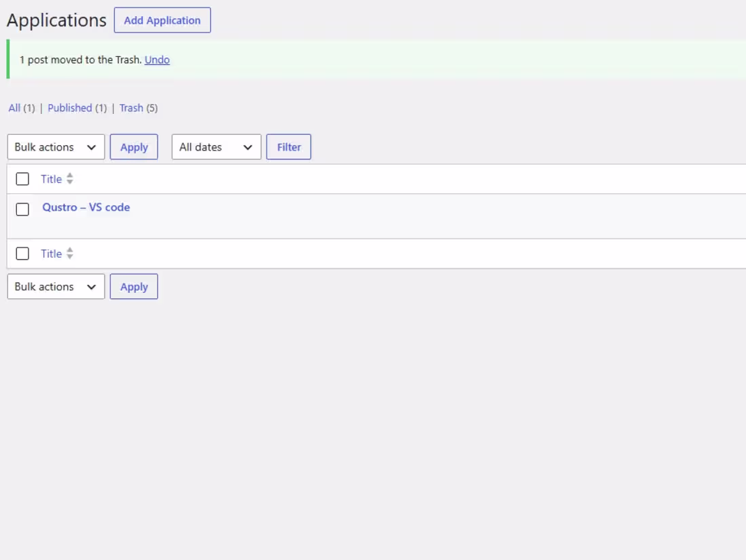This screenshot has width=746, height=560.
Task: Expand the All dates filter dropdown
Action: click(x=216, y=147)
